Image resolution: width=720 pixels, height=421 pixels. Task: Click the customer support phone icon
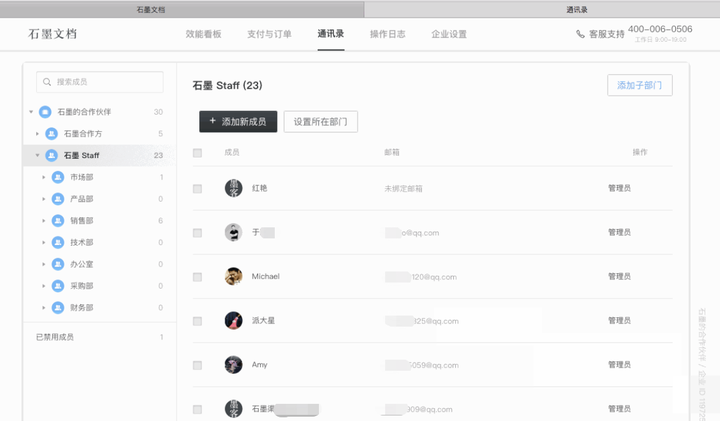[x=580, y=34]
